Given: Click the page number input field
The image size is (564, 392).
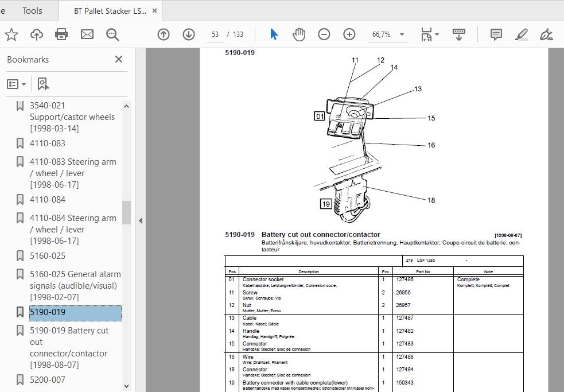Looking at the screenshot, I should click(215, 34).
